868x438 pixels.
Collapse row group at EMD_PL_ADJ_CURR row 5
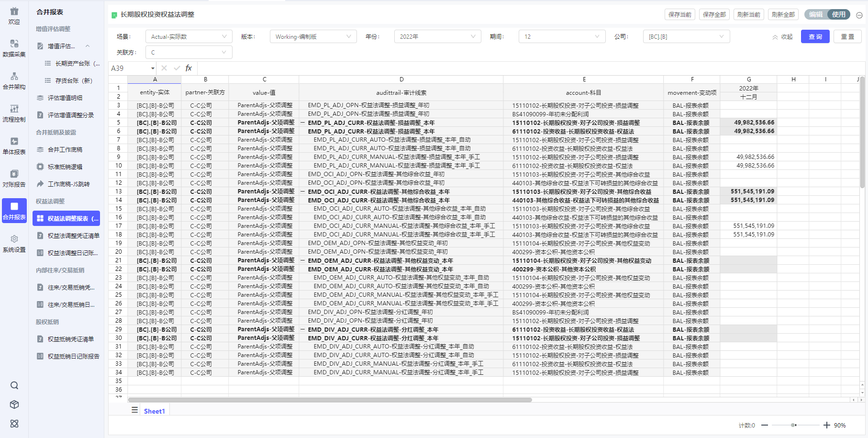[x=303, y=123]
